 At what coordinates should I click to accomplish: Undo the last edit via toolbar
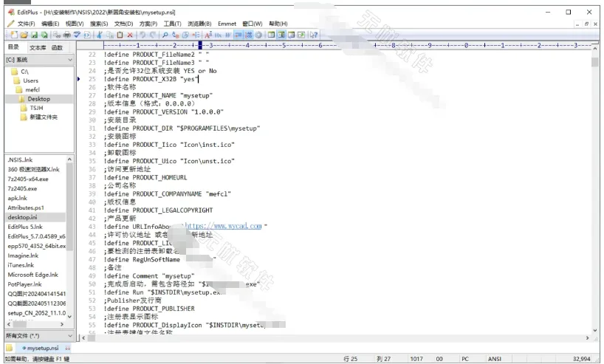(x=143, y=35)
